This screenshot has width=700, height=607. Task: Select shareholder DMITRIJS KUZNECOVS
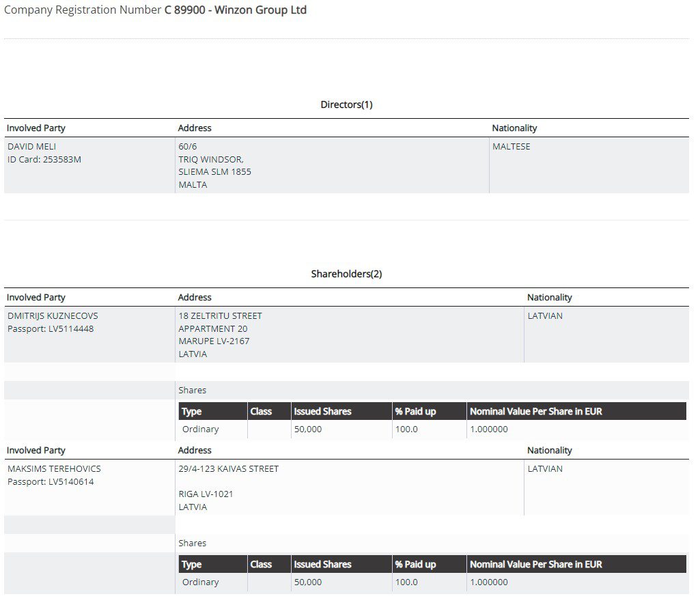click(51, 315)
